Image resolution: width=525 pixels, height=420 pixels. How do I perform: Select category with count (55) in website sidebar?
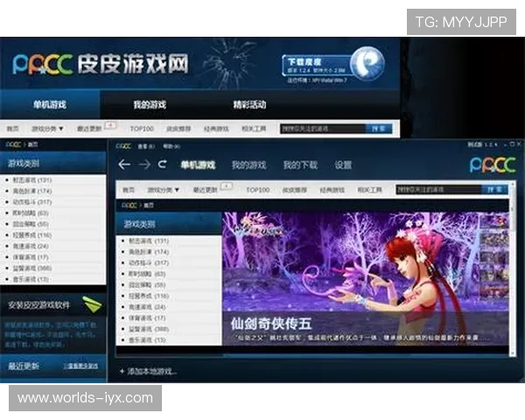(x=31, y=224)
